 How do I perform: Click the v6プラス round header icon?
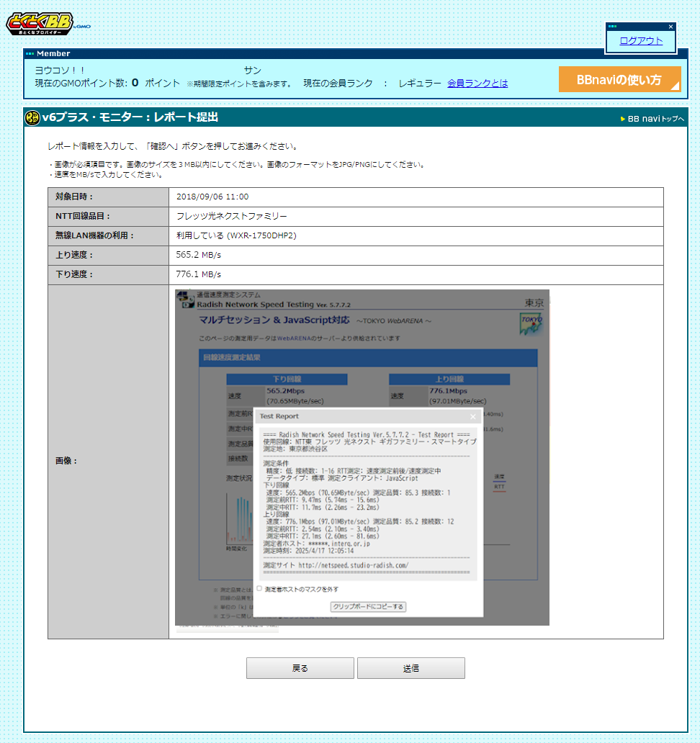coord(32,117)
